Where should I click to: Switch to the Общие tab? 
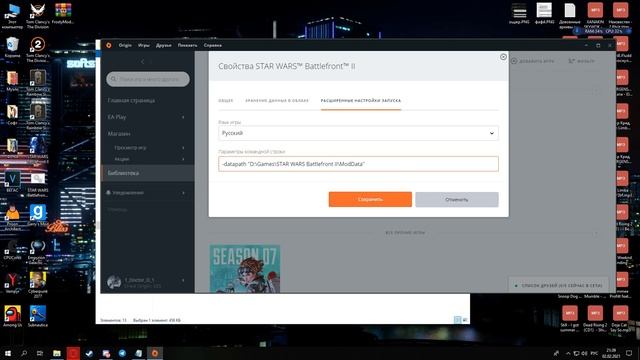226,100
